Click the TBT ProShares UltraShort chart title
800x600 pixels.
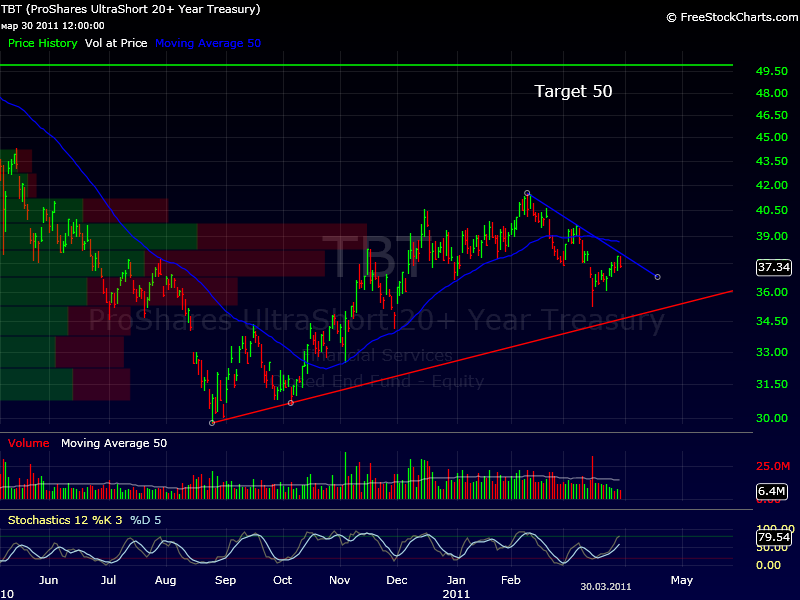(x=131, y=9)
